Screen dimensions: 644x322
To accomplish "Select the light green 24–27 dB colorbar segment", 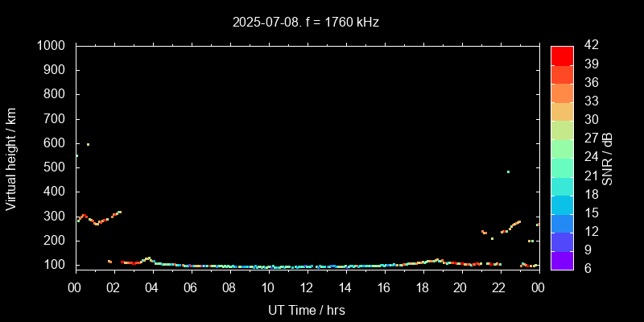I will (x=562, y=148).
